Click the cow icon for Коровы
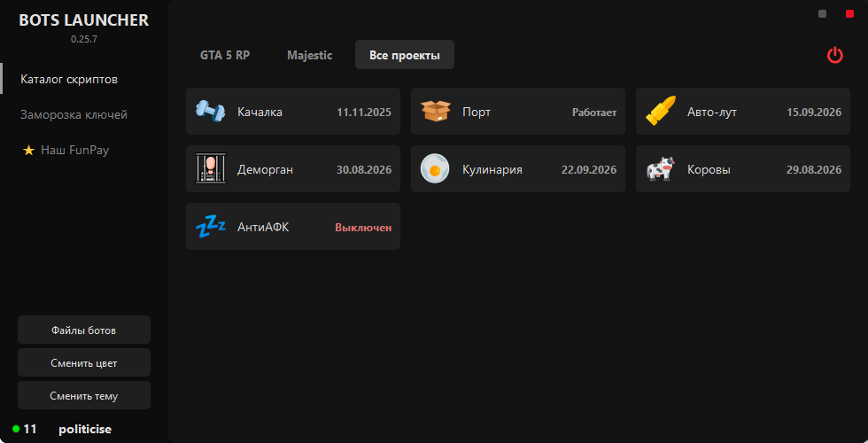 coord(660,169)
